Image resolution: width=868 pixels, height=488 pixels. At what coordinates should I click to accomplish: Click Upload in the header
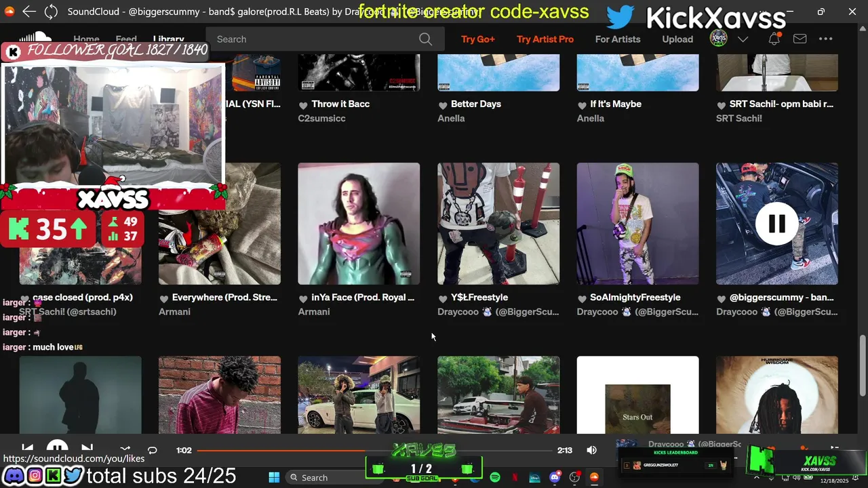pyautogui.click(x=677, y=39)
